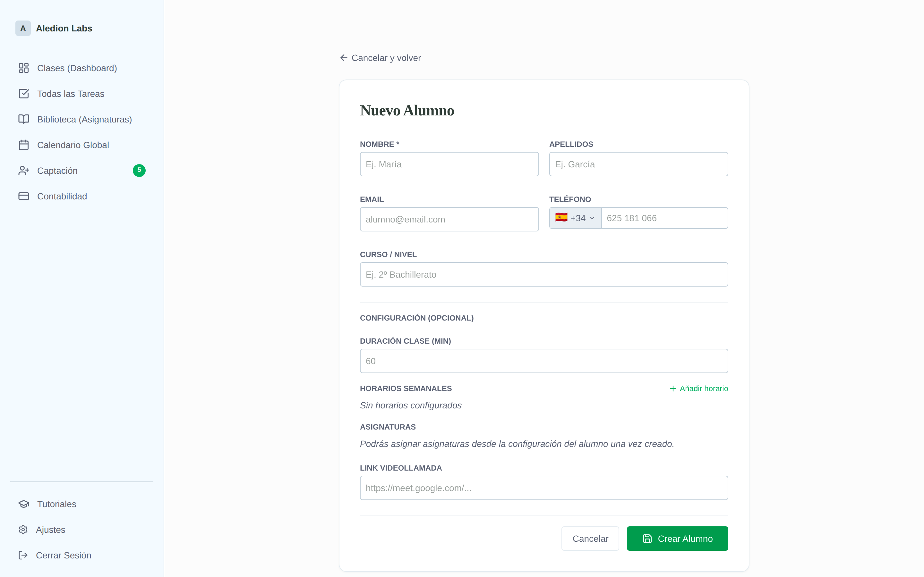Focus the Nombre input field
924x577 pixels.
(x=449, y=164)
